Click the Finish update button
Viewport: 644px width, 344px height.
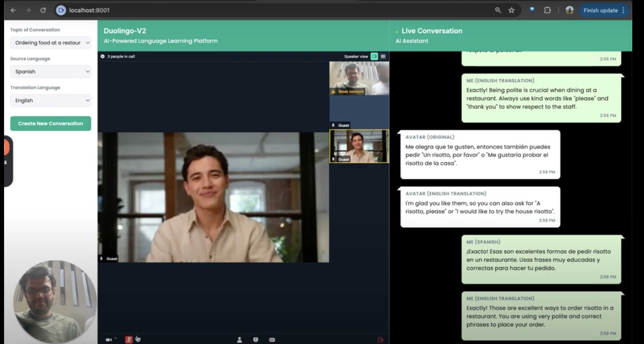click(x=601, y=10)
